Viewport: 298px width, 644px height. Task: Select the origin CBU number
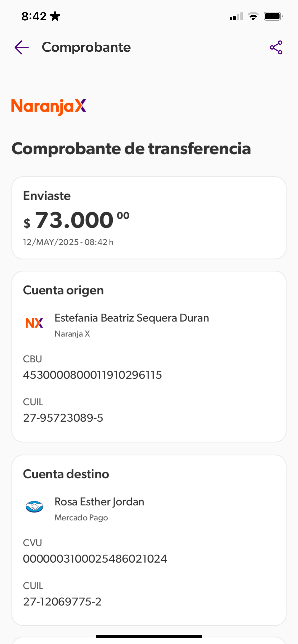(92, 375)
